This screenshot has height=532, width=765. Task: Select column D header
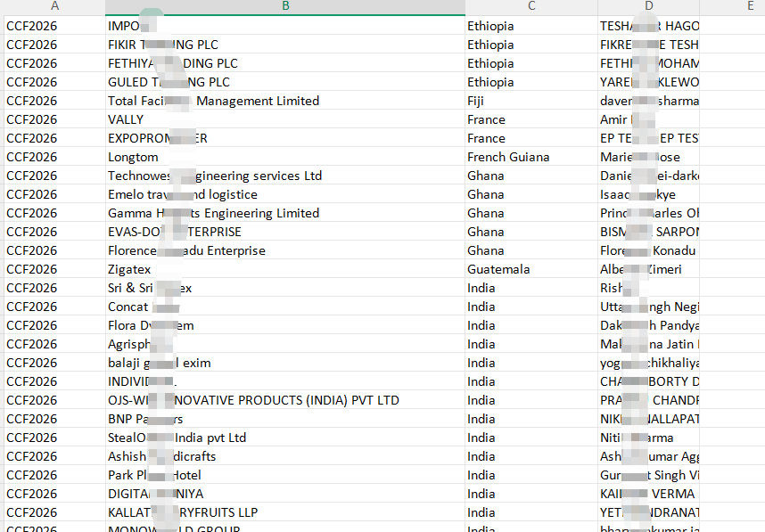[648, 6]
